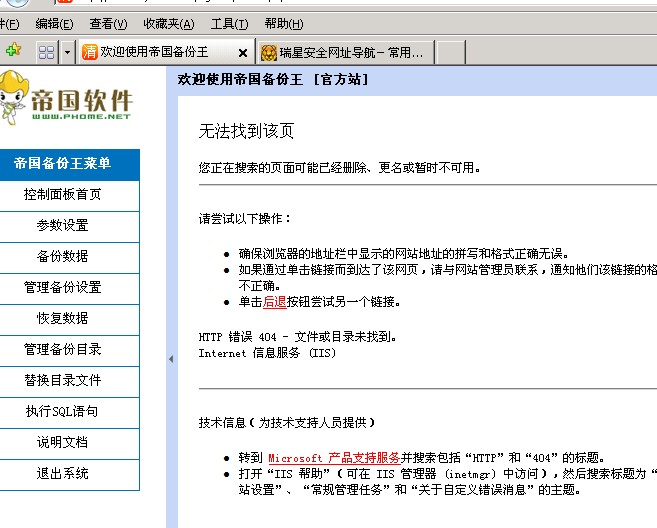Click the 无法找到该页 heading
Viewport: 657px width, 528px height.
[x=246, y=131]
